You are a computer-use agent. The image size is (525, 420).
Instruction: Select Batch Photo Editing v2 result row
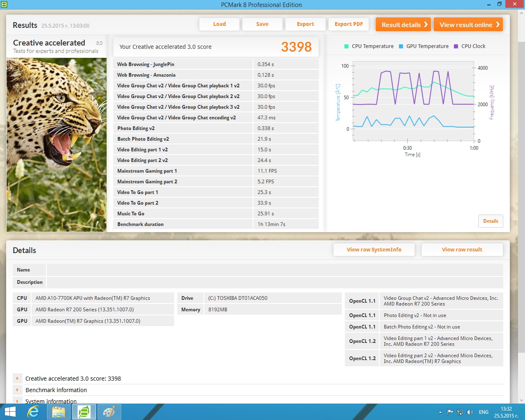(x=216, y=139)
